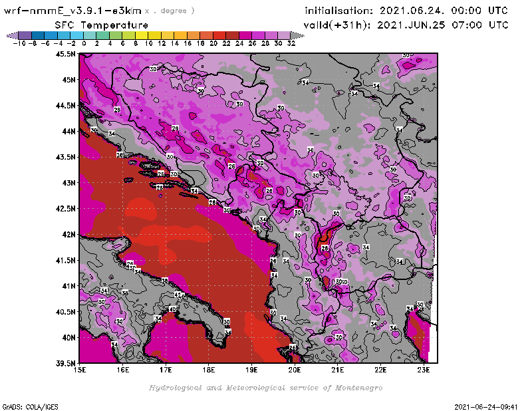Click the '43N' latitude label
Screen dimensions: 532x411
coord(69,183)
